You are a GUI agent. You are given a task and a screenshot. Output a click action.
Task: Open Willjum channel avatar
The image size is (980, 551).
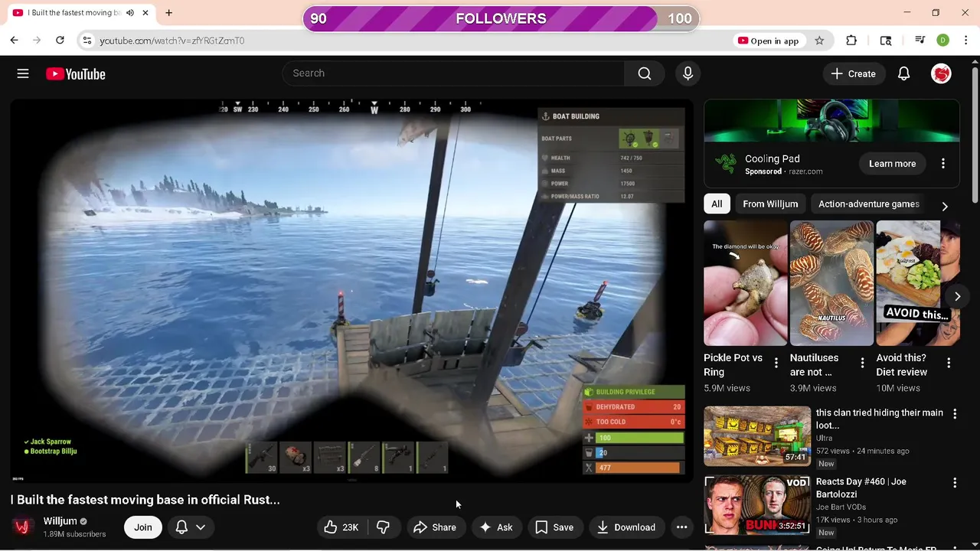pos(22,527)
